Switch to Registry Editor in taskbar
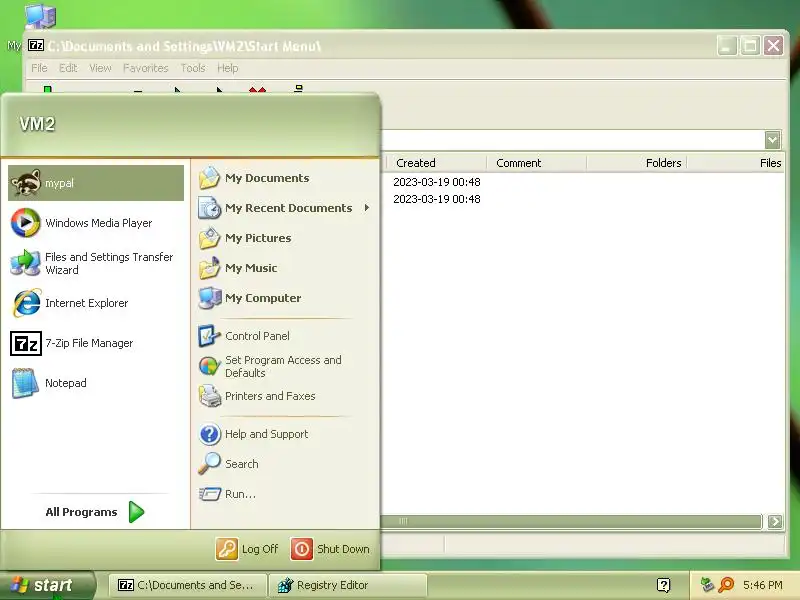800x600 pixels. tap(348, 585)
